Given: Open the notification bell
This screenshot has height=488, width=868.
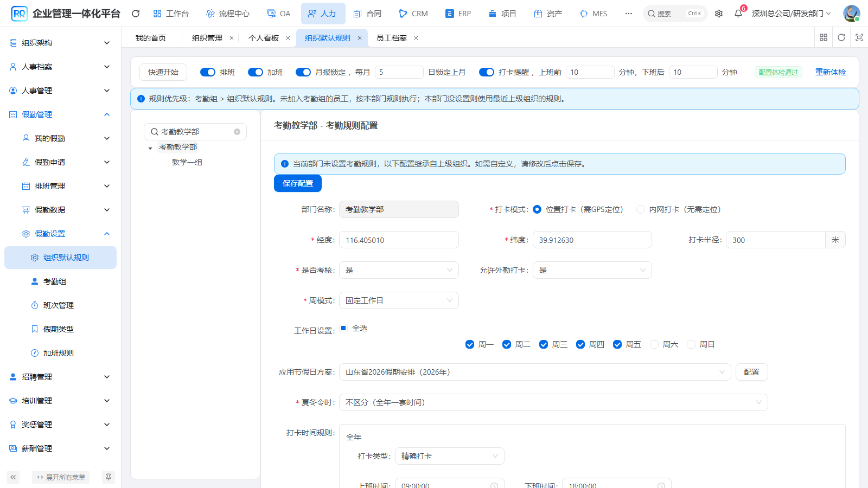Looking at the screenshot, I should 738,14.
